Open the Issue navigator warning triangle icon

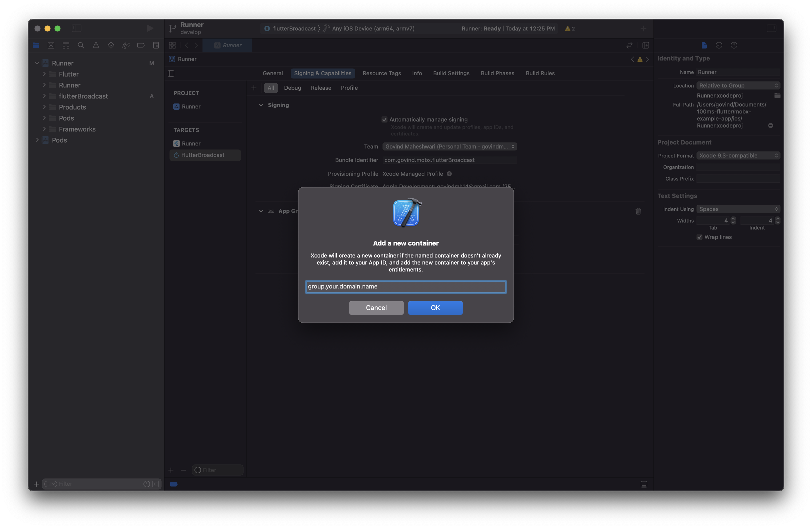click(x=96, y=45)
